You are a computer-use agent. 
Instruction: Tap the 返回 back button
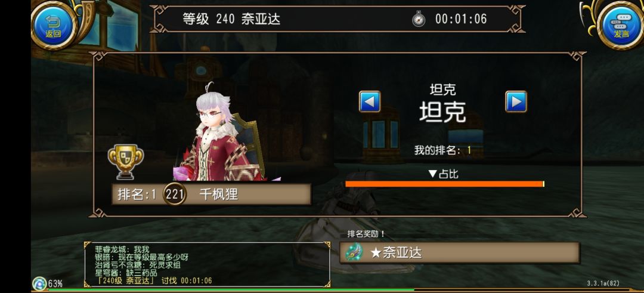pos(53,26)
